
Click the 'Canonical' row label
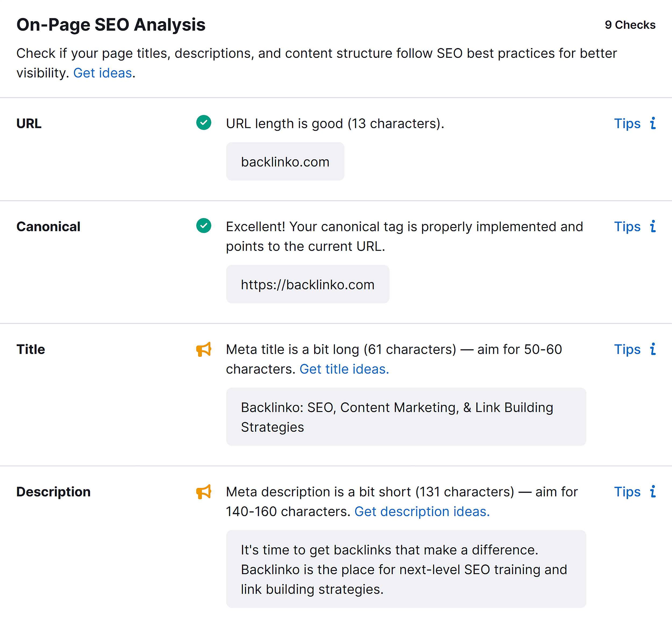point(48,227)
